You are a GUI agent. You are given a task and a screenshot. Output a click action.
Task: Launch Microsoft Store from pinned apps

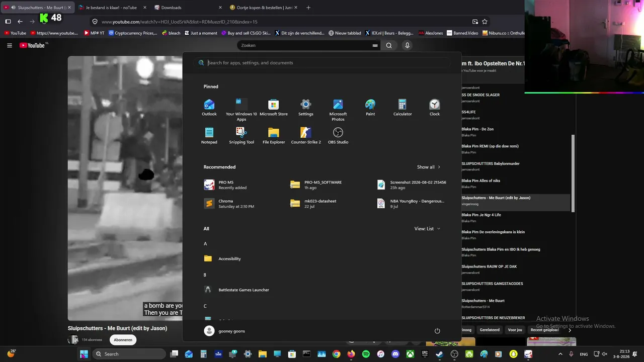[x=274, y=108]
